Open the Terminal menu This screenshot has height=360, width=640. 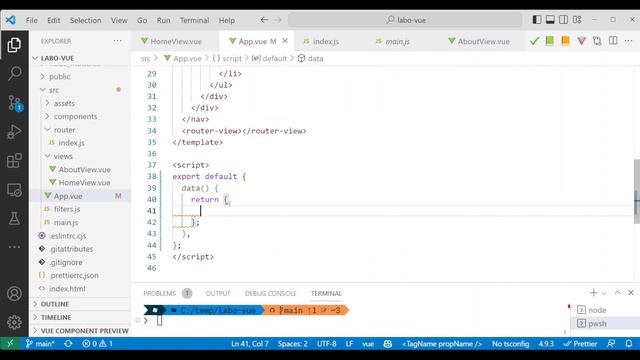194,20
